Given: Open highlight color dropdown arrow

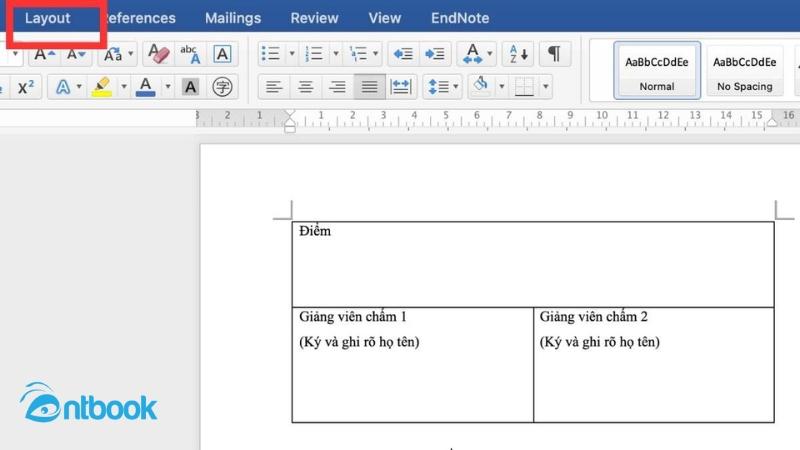Looking at the screenshot, I should [x=123, y=87].
